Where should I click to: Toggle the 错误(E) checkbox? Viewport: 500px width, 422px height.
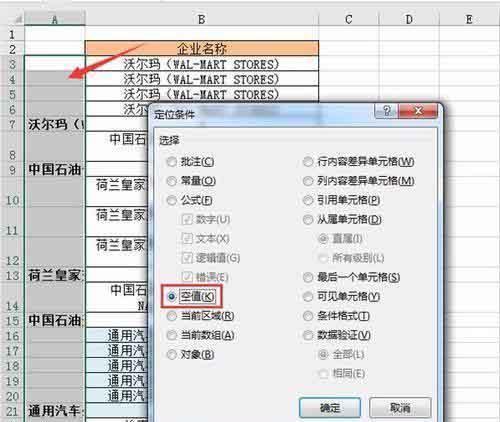(187, 277)
